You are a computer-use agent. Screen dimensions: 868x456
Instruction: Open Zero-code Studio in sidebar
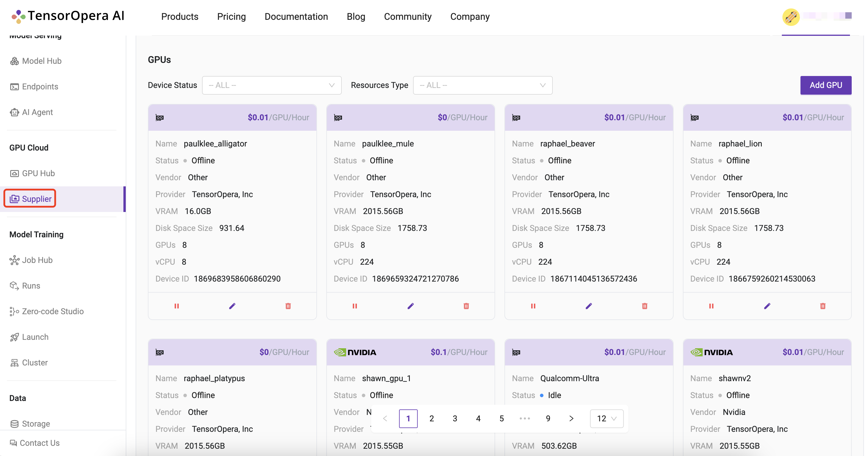tap(47, 311)
